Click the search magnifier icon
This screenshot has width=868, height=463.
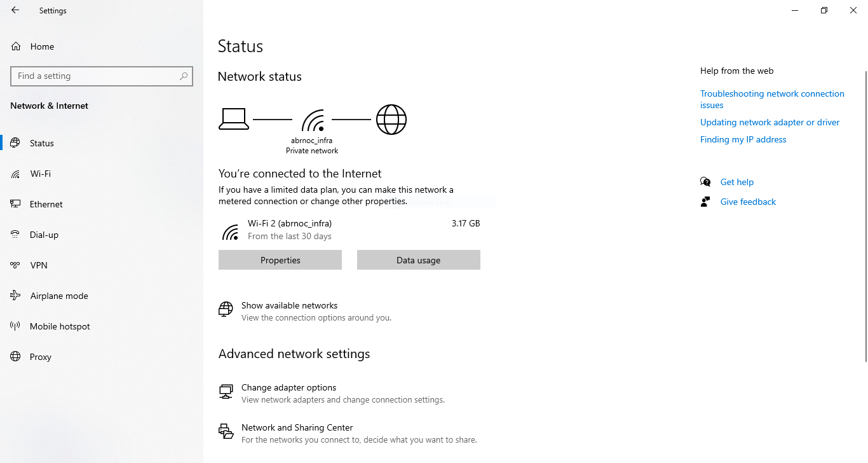[x=184, y=76]
